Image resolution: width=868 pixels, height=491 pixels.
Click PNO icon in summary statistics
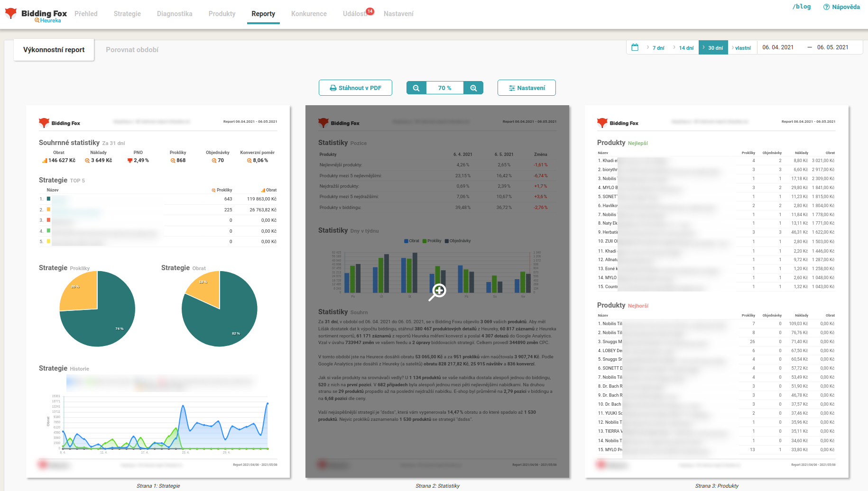coord(130,161)
